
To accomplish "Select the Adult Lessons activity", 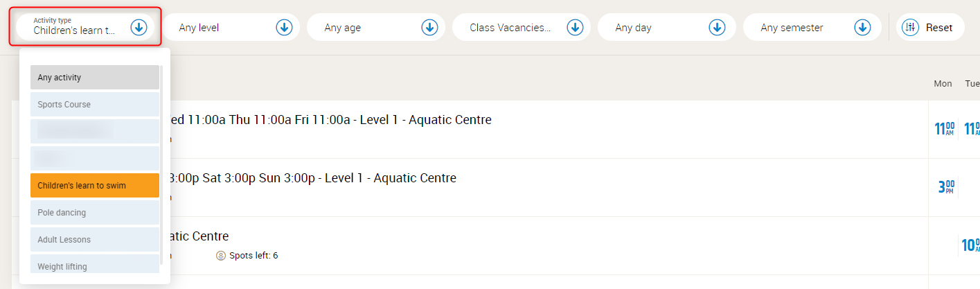I will (x=95, y=240).
